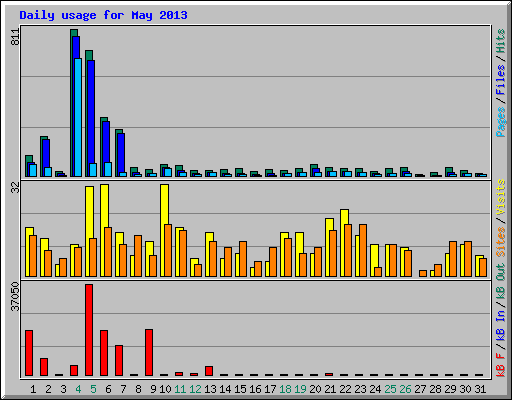
Task: Select green day 26 label
Action: click(x=405, y=389)
